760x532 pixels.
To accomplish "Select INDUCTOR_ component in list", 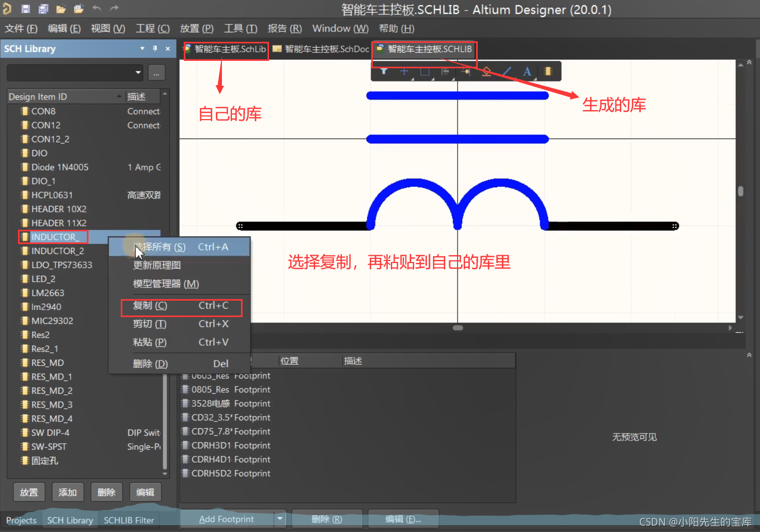I will click(55, 237).
